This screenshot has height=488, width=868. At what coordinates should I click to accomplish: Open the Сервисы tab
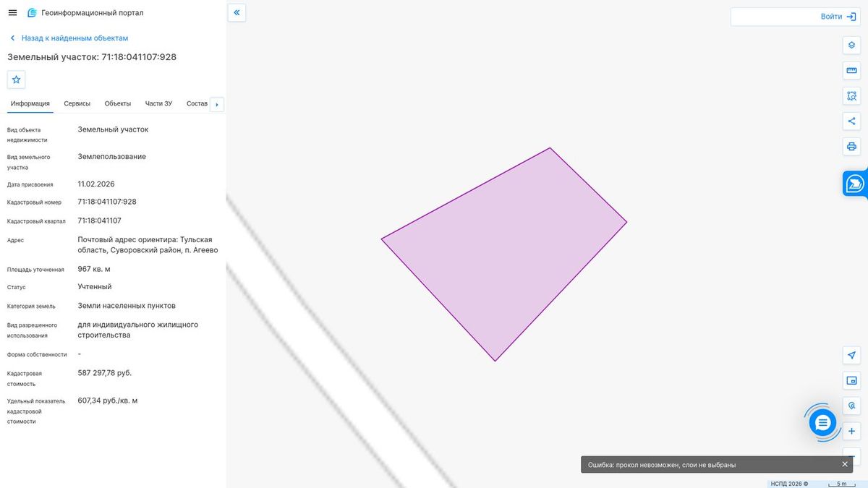[77, 104]
